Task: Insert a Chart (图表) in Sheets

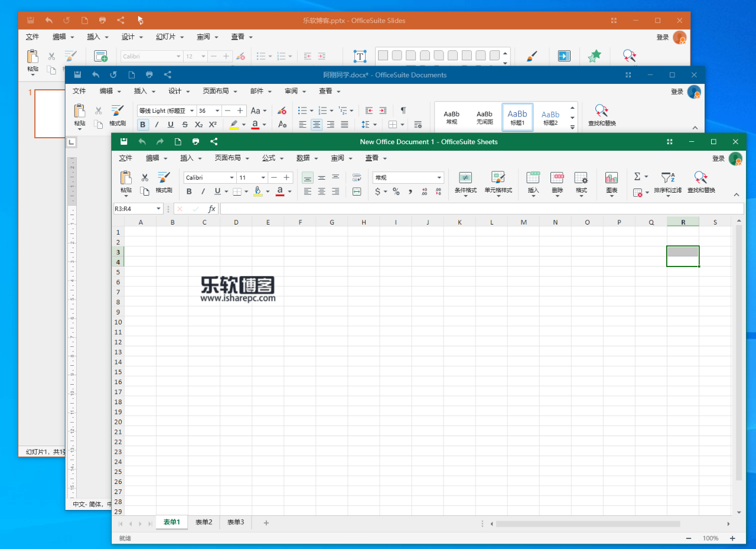Action: 611,183
